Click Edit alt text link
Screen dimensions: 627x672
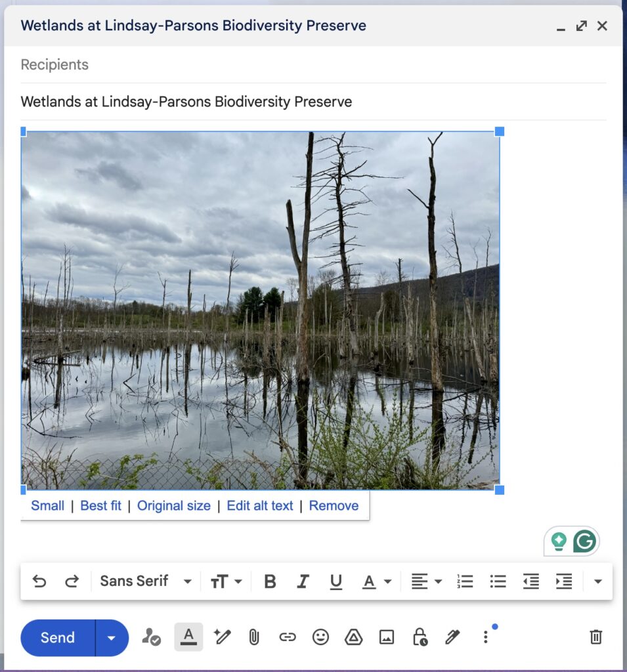point(260,506)
